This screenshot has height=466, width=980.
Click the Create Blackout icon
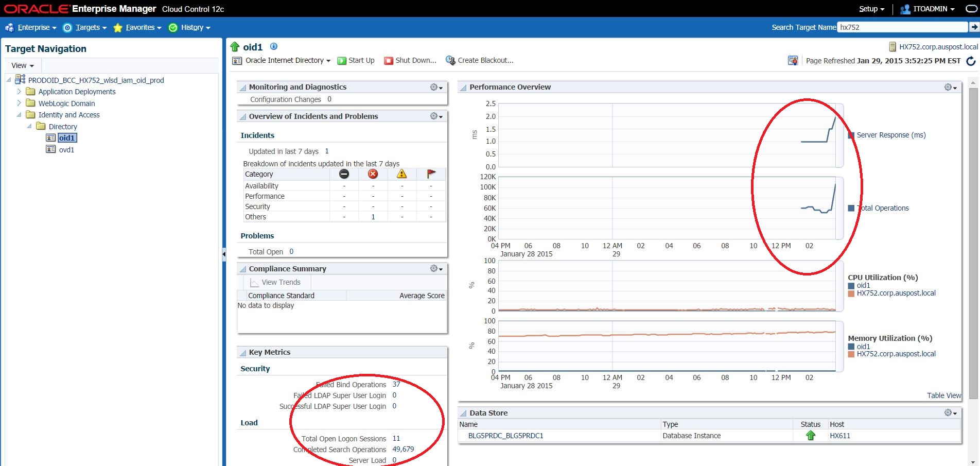coord(450,60)
